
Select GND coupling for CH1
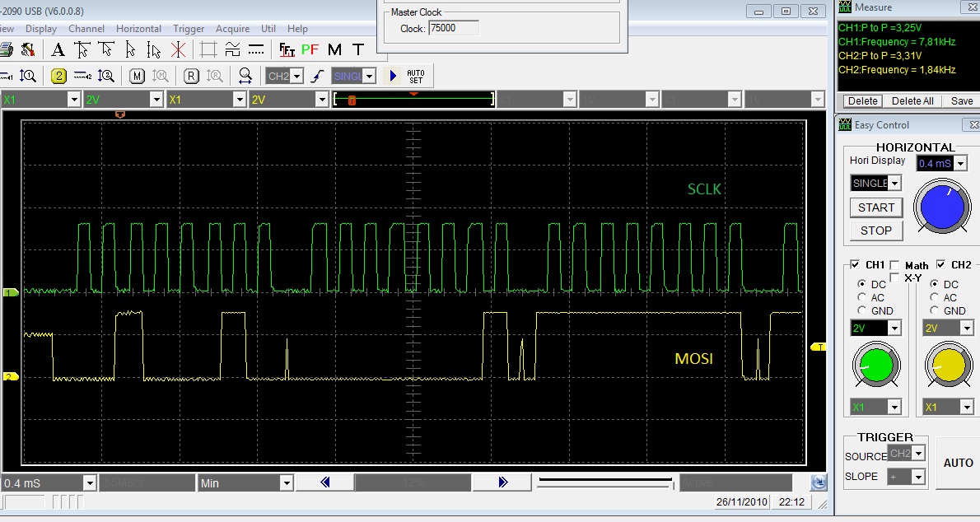coord(862,310)
